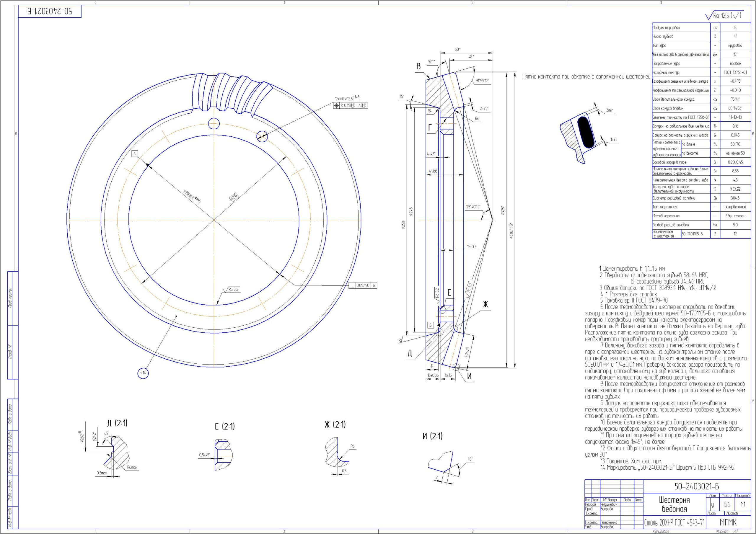Select the "Модуль торцовый" table row label
Screen dimensions: 756x534
[666, 28]
